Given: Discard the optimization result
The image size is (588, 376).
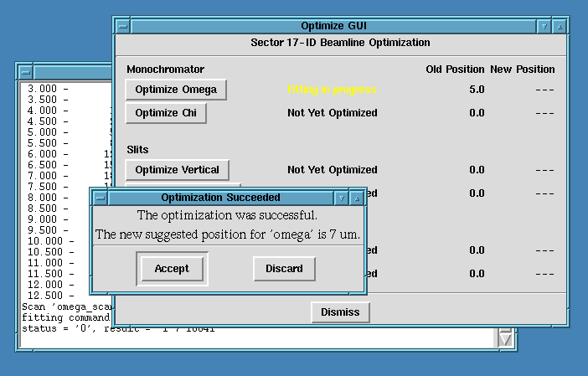Looking at the screenshot, I should click(284, 269).
